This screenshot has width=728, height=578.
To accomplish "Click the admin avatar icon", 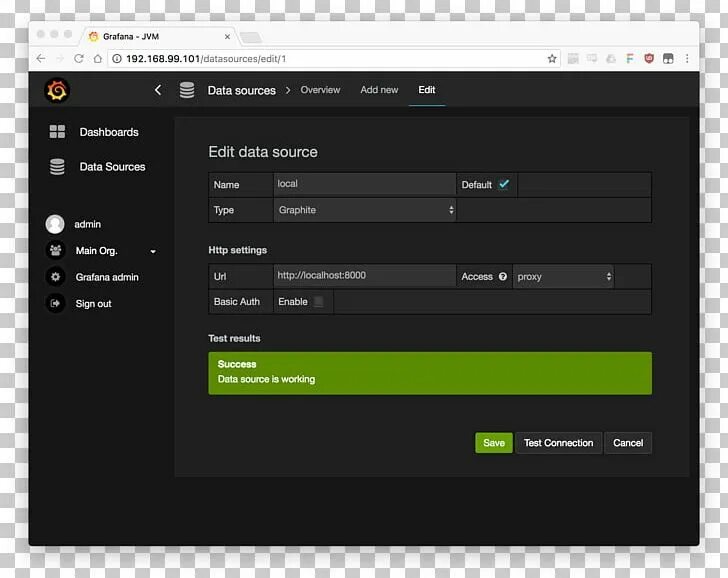I will 55,224.
